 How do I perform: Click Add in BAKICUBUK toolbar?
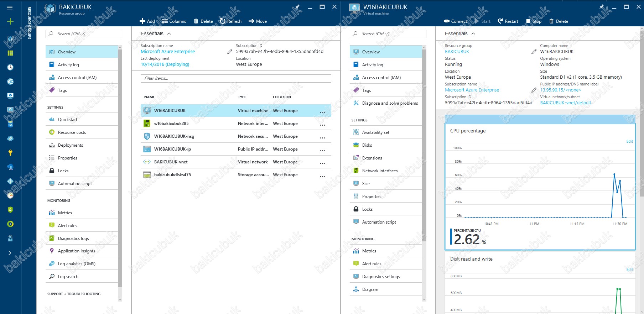click(x=147, y=21)
